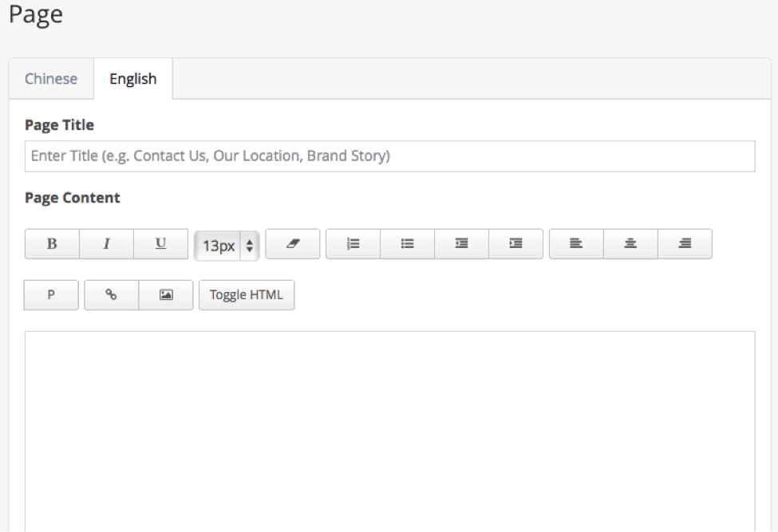The image size is (778, 532).
Task: Click the insert link chain icon
Action: click(111, 295)
